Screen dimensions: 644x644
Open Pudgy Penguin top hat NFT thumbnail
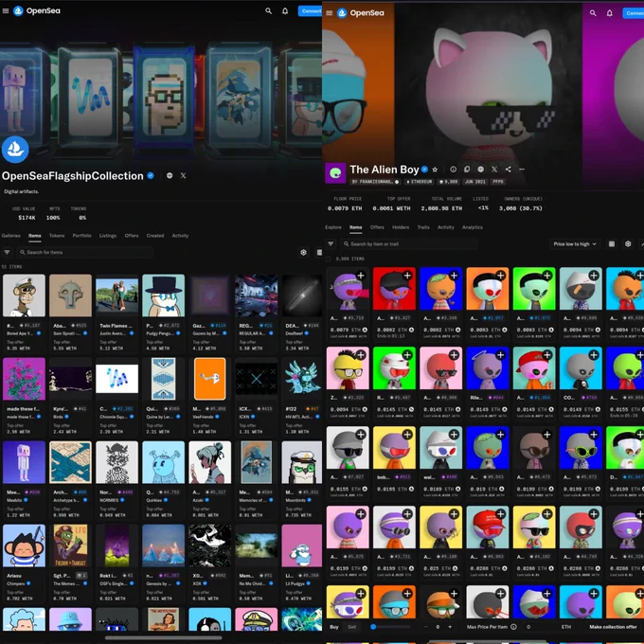point(164,295)
